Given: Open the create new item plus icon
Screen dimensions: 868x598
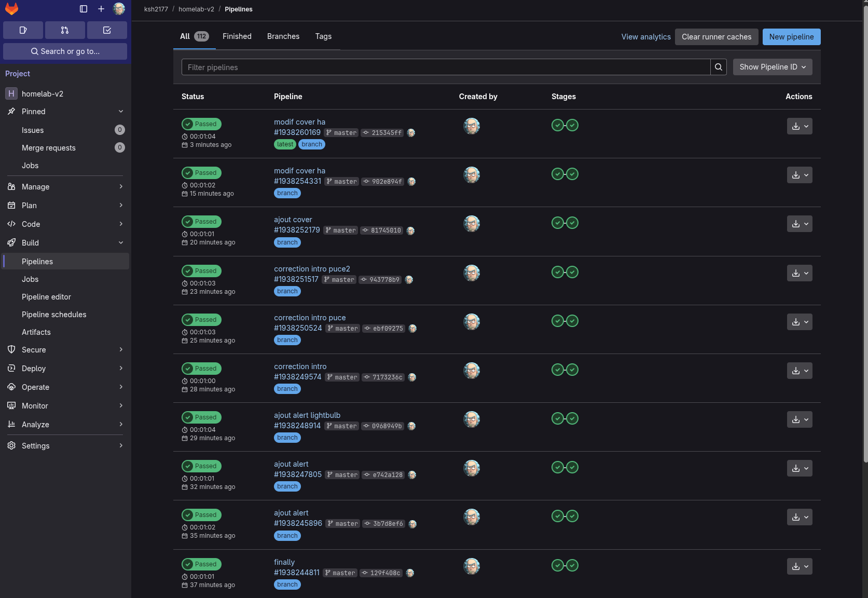Looking at the screenshot, I should pyautogui.click(x=101, y=9).
